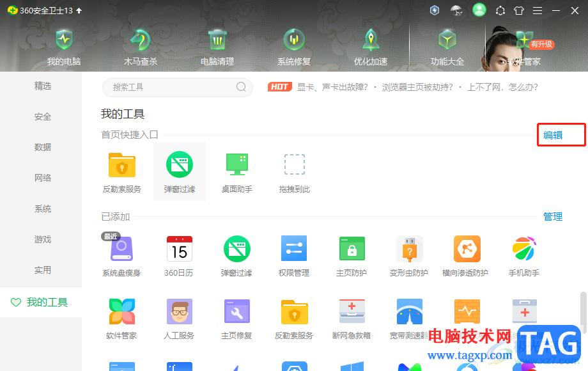
Task: Open 弹窗过滤 in the 已添加 list
Action: (x=236, y=256)
